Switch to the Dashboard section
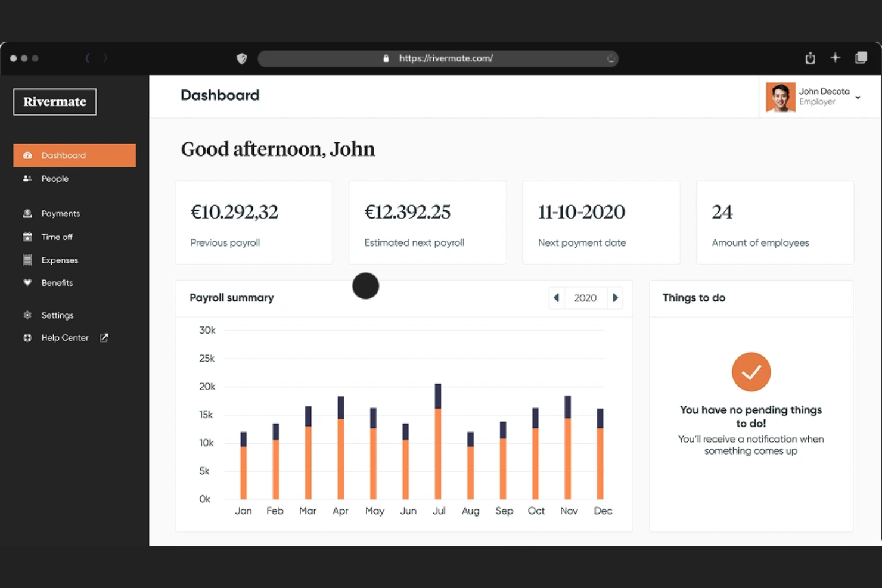The height and width of the screenshot is (588, 882). pyautogui.click(x=64, y=155)
